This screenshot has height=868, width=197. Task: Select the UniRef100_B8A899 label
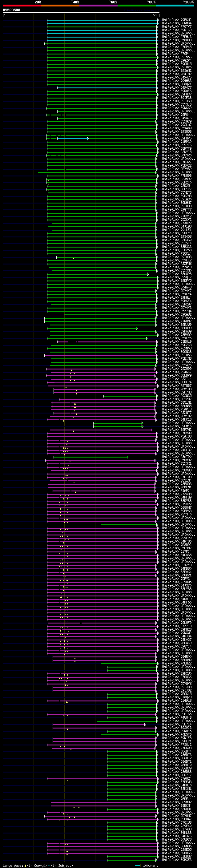177,328
